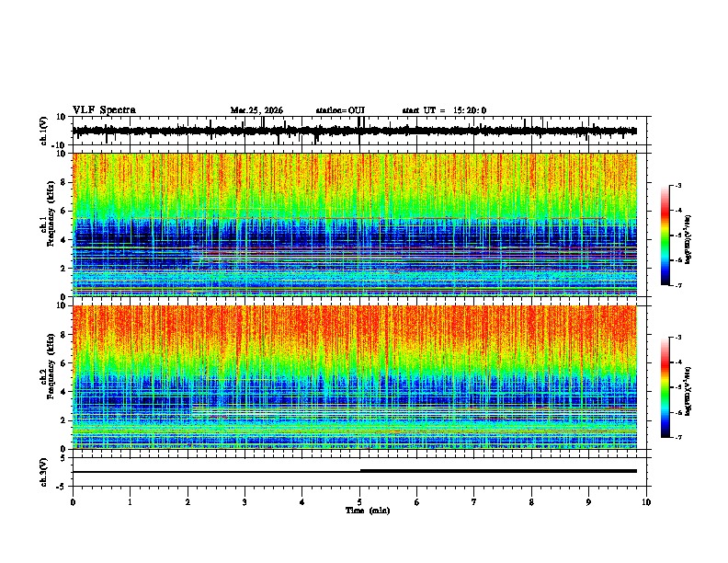Select the date text "Mar.25, 2026"
The image size is (728, 563).
pos(256,110)
